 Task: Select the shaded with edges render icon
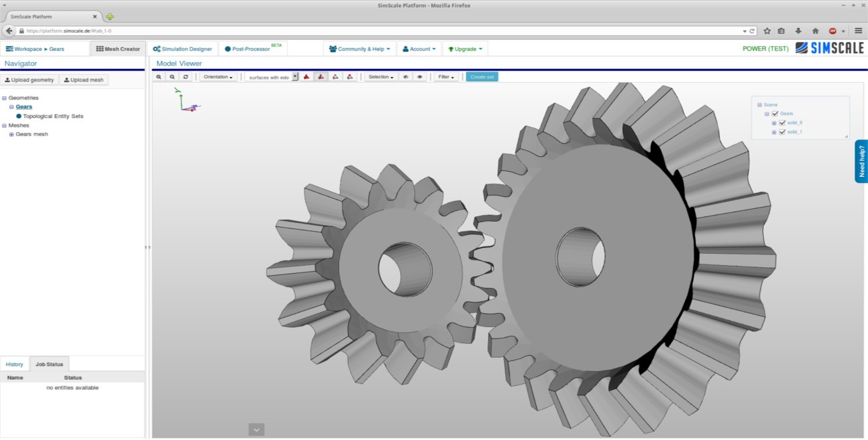[x=320, y=76]
